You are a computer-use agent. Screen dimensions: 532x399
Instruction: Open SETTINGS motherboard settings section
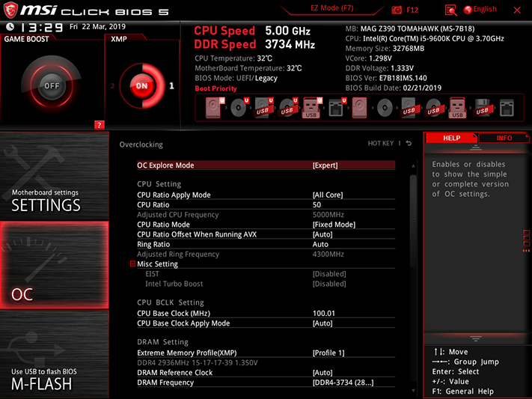pyautogui.click(x=55, y=176)
